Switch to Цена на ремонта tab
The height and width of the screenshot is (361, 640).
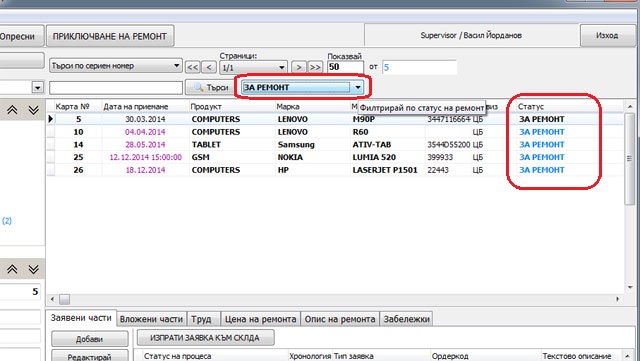260,319
